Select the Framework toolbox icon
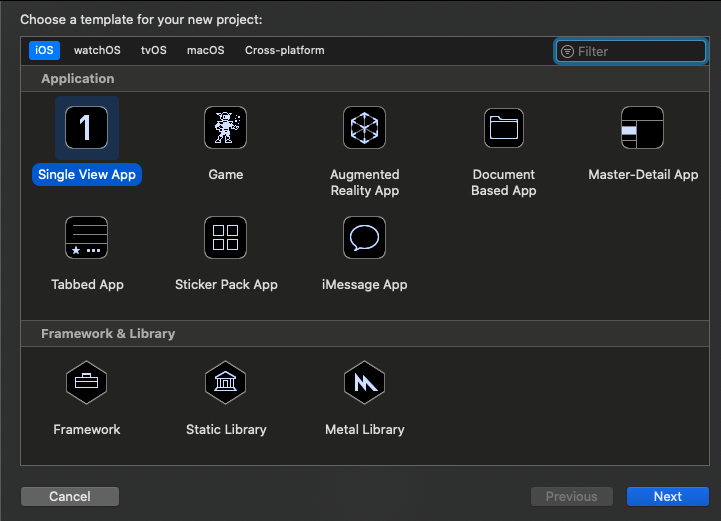This screenshot has width=721, height=521. click(86, 382)
